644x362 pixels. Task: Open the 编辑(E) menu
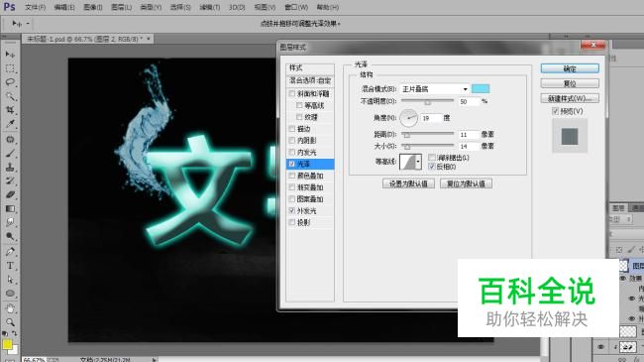pyautogui.click(x=64, y=7)
